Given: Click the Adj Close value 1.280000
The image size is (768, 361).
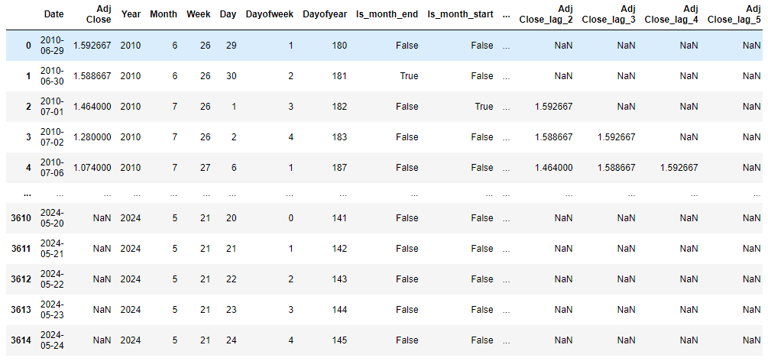Looking at the screenshot, I should 93,137.
